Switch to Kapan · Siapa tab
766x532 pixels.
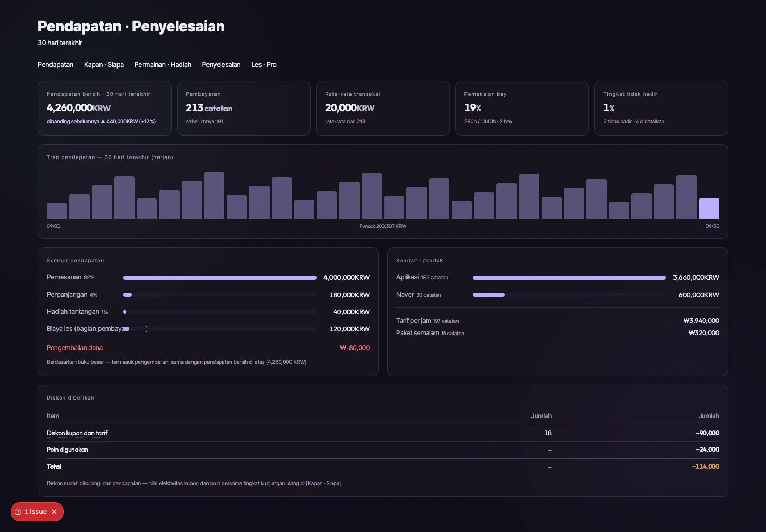[104, 65]
